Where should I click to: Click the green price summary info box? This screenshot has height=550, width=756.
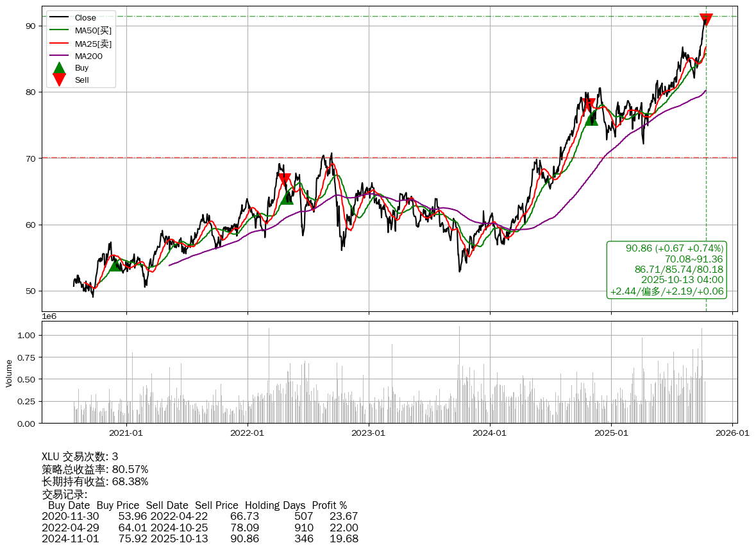(666, 270)
